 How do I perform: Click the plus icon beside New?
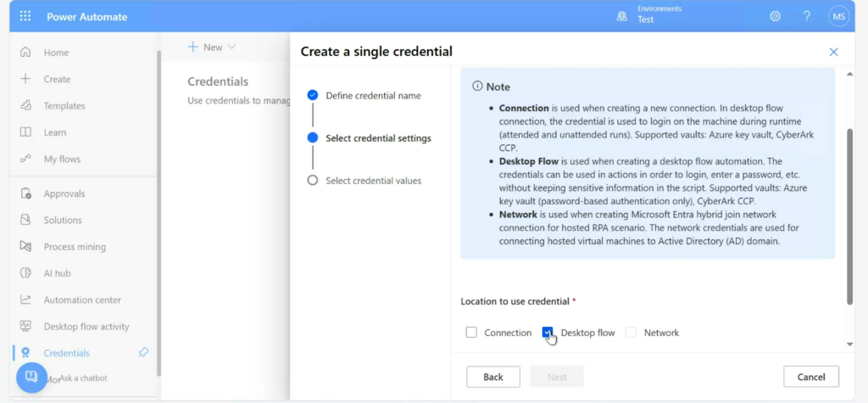[x=192, y=48]
